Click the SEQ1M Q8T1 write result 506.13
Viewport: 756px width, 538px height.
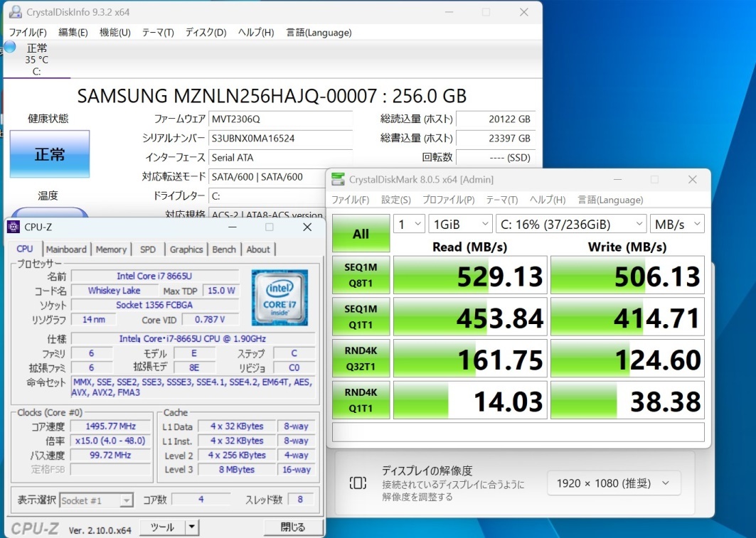click(627, 275)
